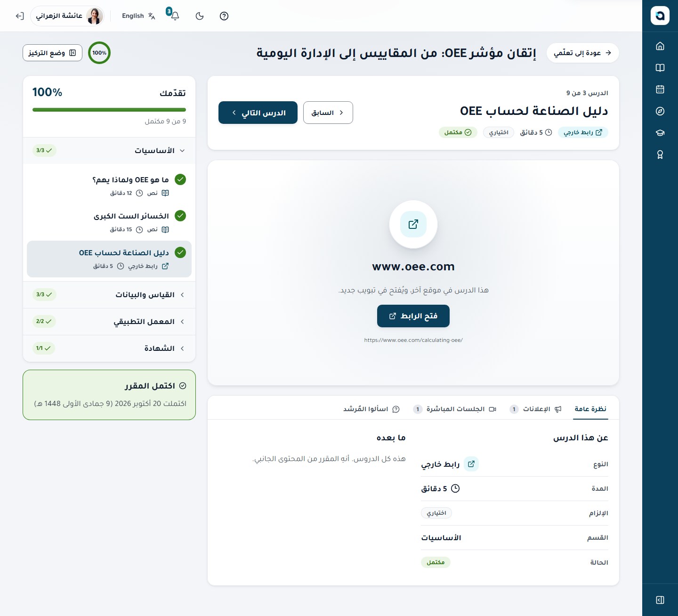Expand the 'الشهادة' section
Image resolution: width=678 pixels, height=616 pixels.
coord(109,349)
